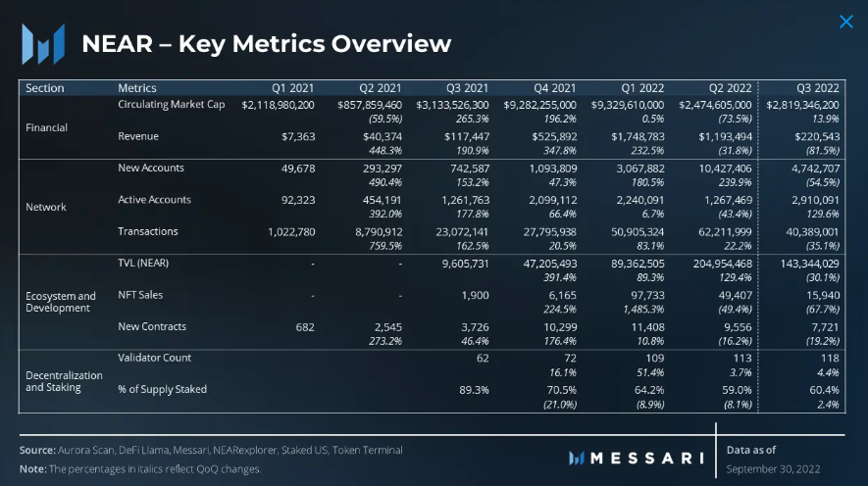Click the $857,859,460 market cap value
The height and width of the screenshot is (486, 868).
click(369, 105)
